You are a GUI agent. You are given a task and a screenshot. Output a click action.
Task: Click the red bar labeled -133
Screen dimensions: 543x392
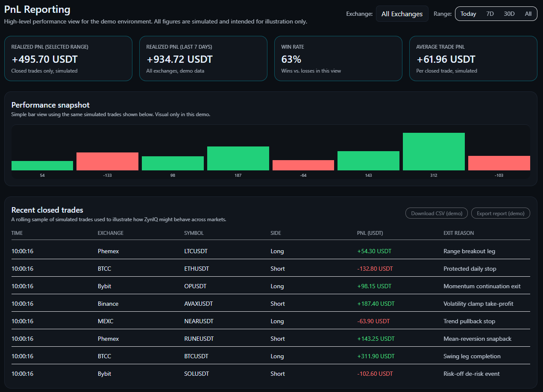107,161
